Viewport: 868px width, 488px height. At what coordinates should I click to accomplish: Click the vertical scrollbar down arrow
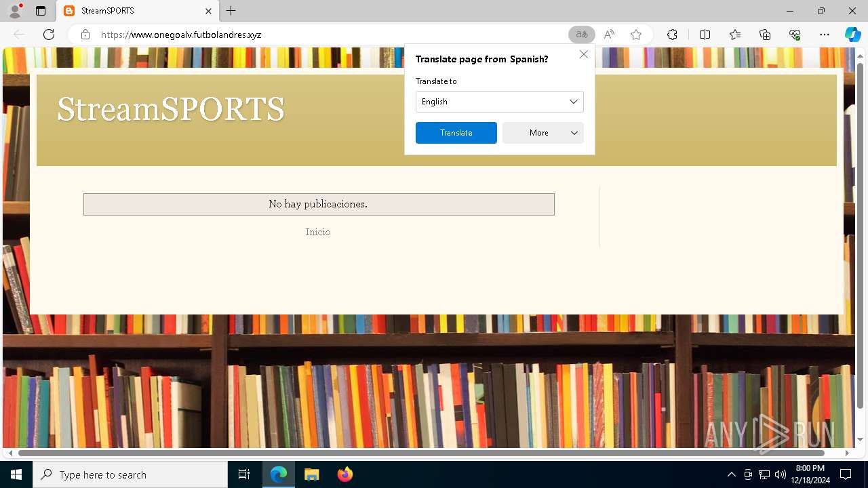coord(861,440)
